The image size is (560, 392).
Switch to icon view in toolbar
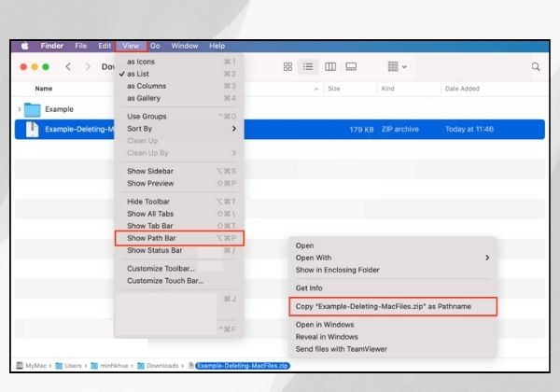point(287,67)
